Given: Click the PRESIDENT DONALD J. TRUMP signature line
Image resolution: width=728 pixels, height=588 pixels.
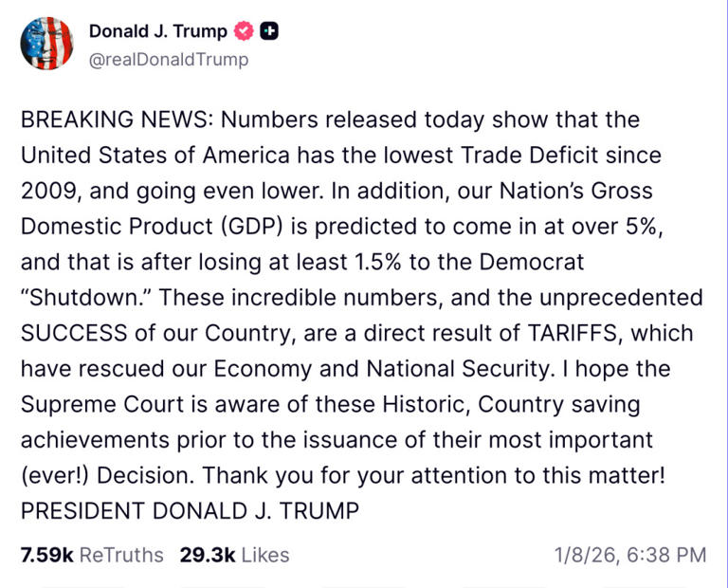Looking at the screenshot, I should (190, 511).
